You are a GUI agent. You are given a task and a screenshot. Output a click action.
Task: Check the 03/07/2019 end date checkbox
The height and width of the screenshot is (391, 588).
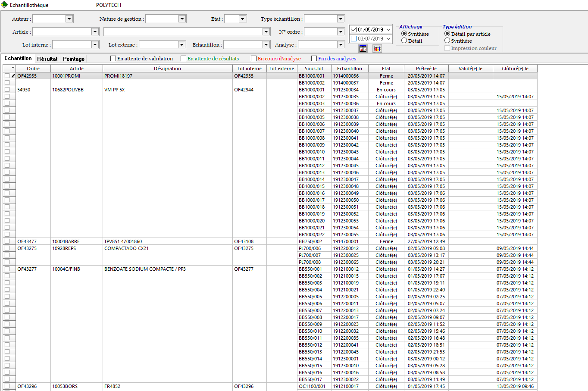(354, 39)
